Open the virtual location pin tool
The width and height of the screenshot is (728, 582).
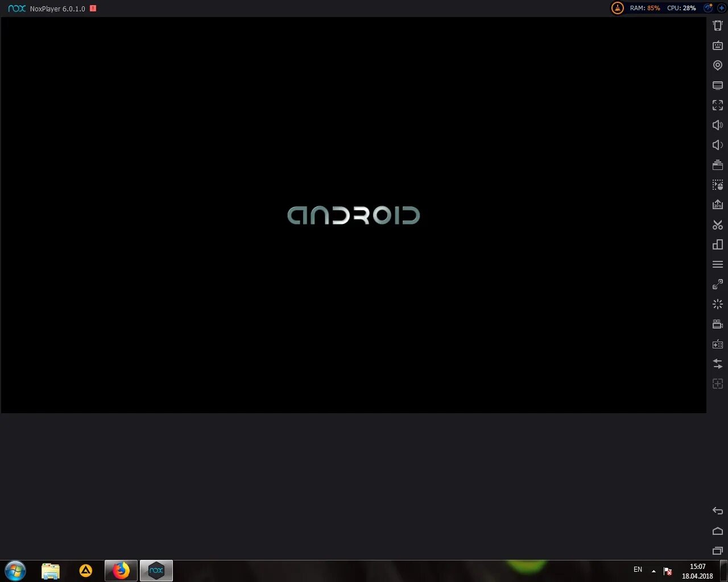pos(718,65)
